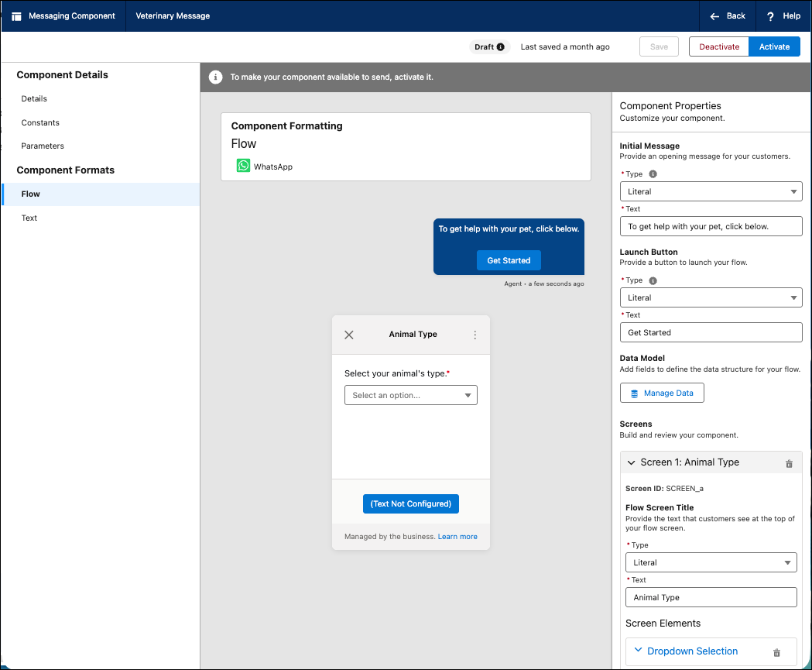Select the Flow component format
Image resolution: width=812 pixels, height=670 pixels.
[101, 194]
